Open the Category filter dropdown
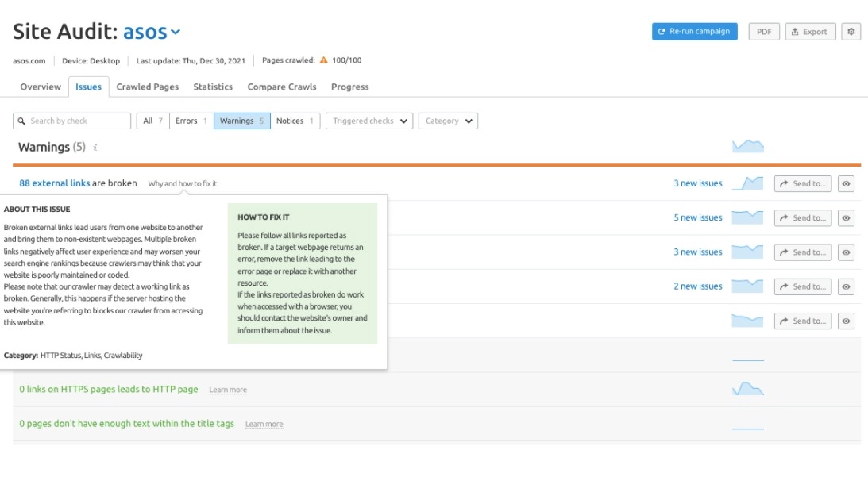The height and width of the screenshot is (496, 868). 449,121
